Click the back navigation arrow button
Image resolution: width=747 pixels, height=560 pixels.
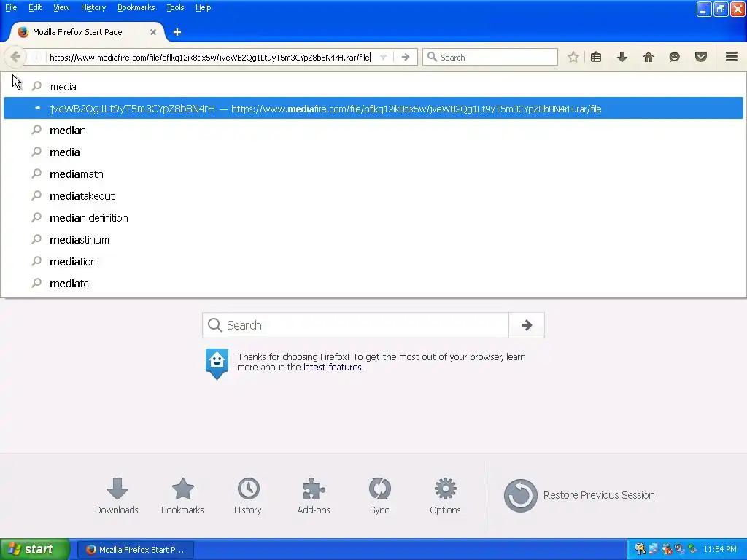15,57
